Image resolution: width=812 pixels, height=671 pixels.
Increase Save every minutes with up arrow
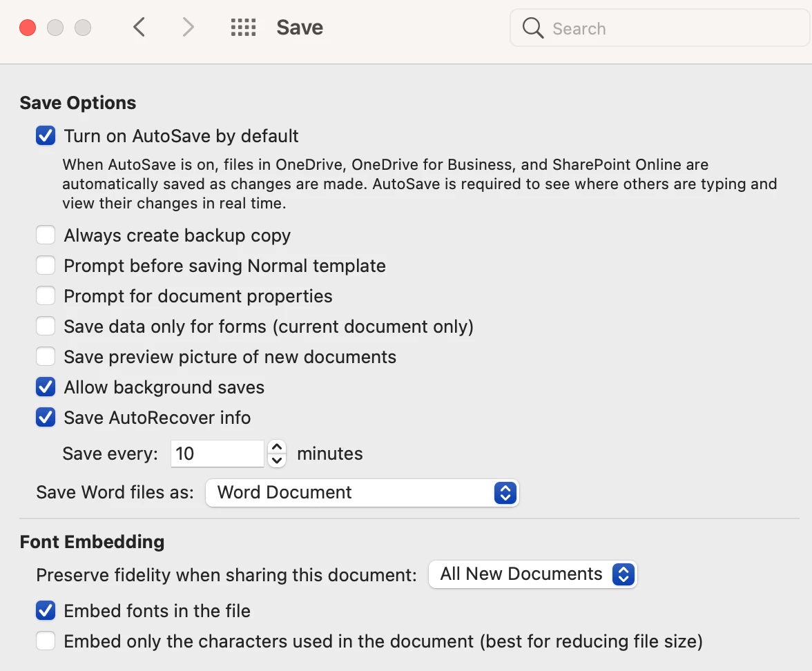(x=277, y=447)
